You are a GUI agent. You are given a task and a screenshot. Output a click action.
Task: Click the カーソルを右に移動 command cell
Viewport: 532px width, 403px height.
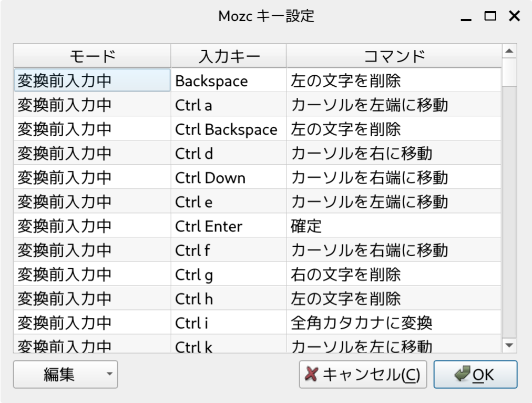(394, 154)
